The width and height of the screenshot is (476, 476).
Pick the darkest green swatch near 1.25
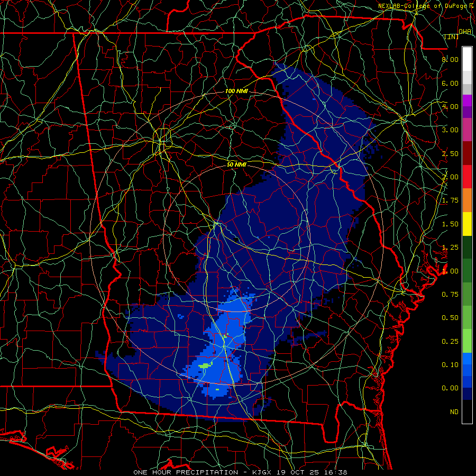(x=467, y=248)
